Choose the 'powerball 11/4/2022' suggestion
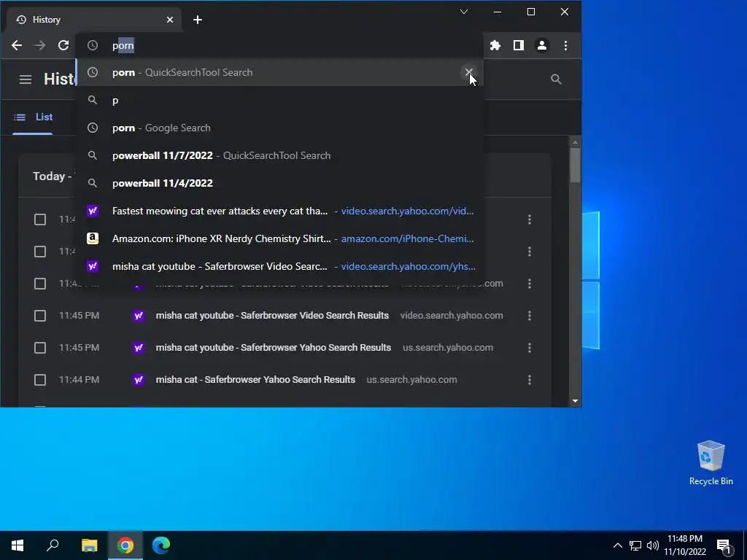The height and width of the screenshot is (560, 747). [x=279, y=183]
